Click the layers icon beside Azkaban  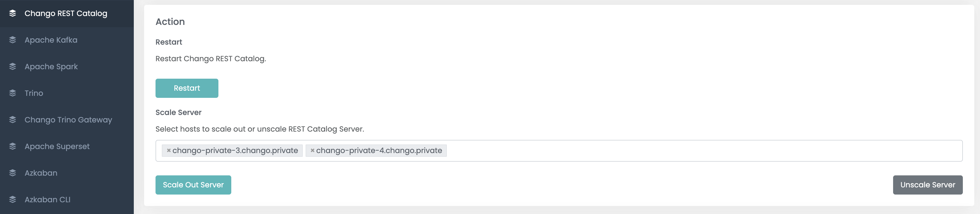coord(13,173)
